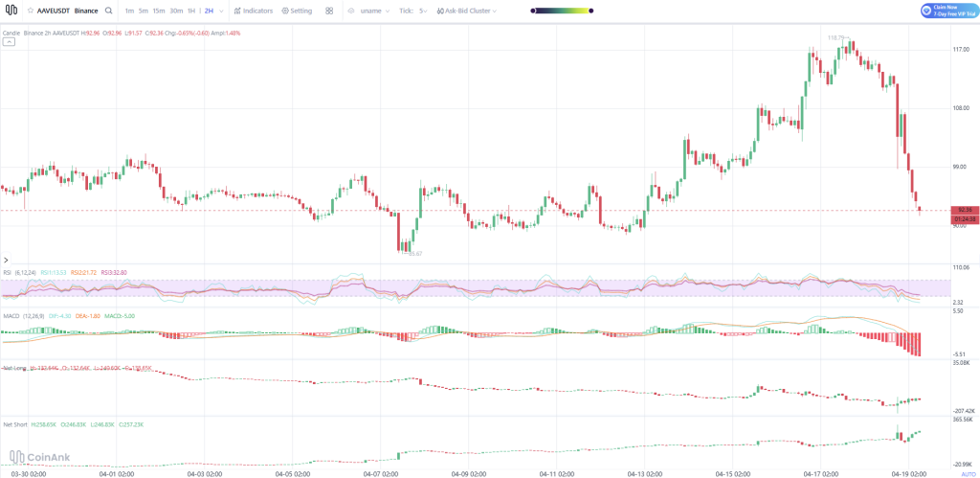
Task: Click the current price tag 92.36
Action: [x=964, y=210]
